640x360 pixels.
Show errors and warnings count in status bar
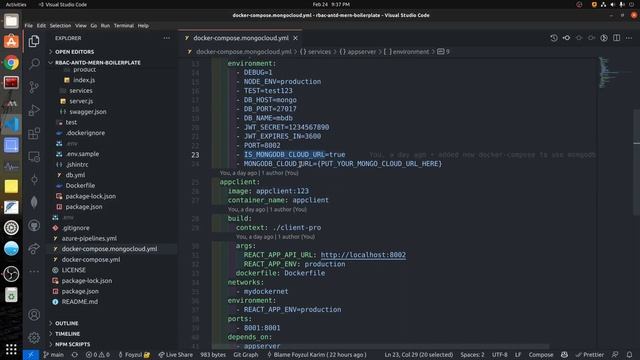(x=98, y=355)
